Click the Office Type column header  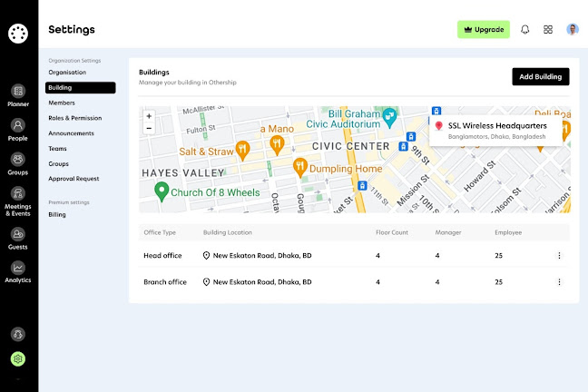point(160,232)
